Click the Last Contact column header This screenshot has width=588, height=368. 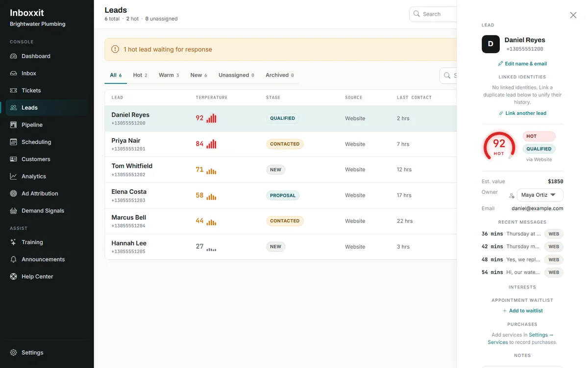414,98
